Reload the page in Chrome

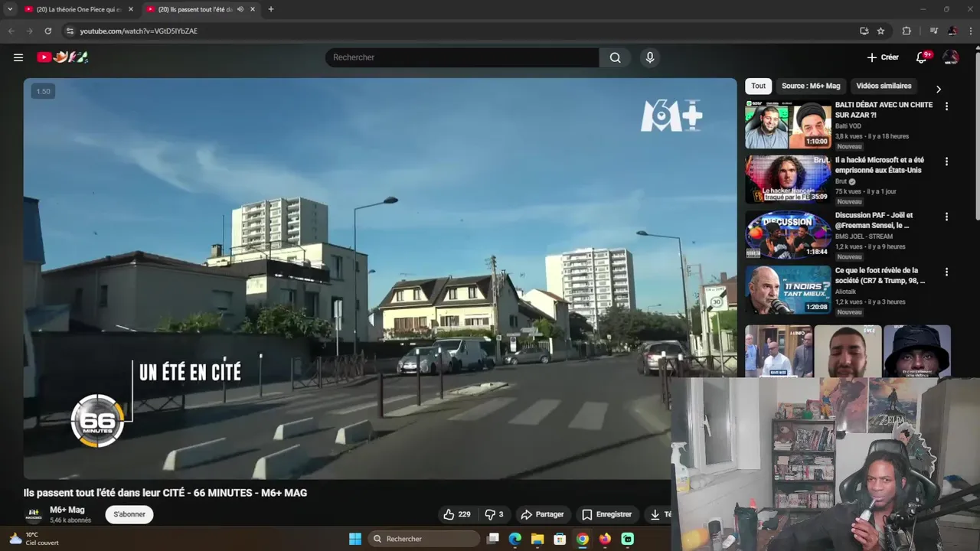pyautogui.click(x=47, y=31)
